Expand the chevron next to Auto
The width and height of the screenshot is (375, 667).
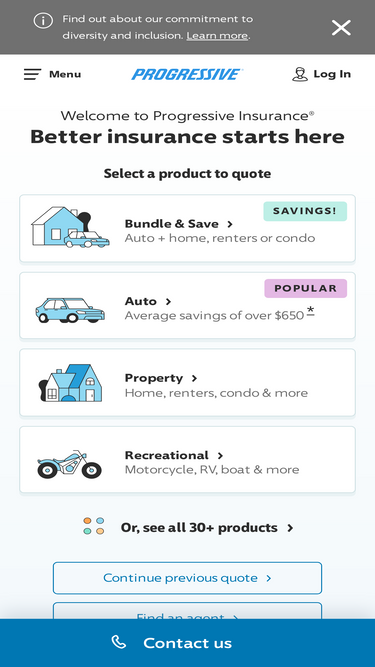tap(168, 302)
